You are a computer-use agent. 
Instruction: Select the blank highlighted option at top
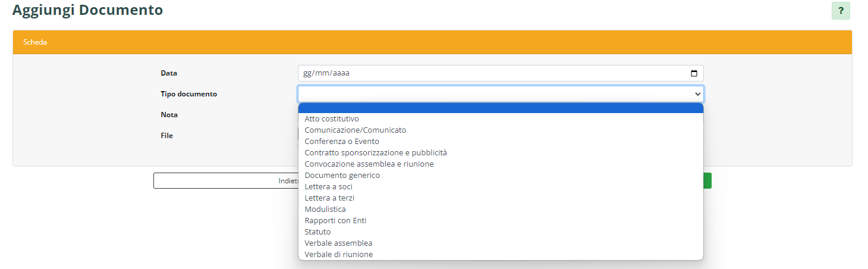[499, 108]
